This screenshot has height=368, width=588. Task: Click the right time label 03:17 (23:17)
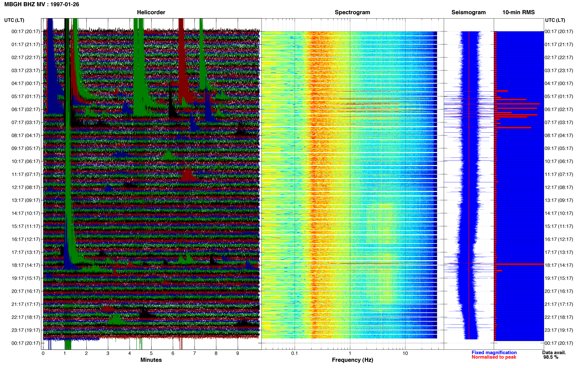pyautogui.click(x=559, y=71)
